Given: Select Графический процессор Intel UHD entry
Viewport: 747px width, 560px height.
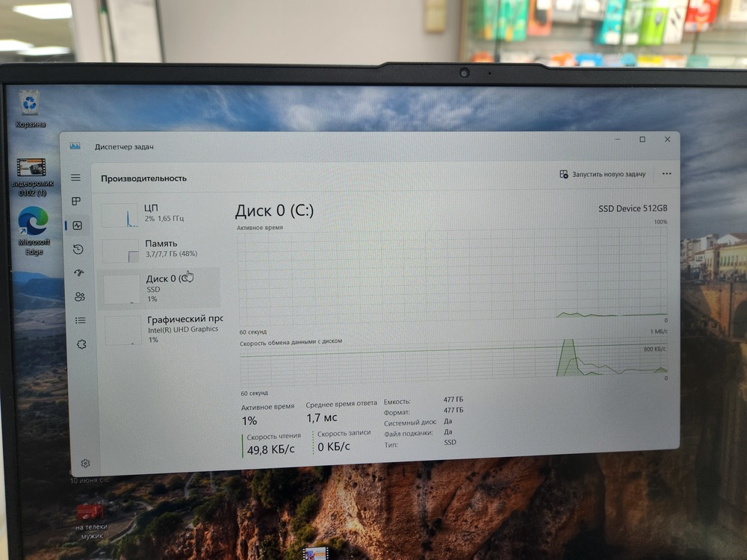Looking at the screenshot, I should 162,329.
